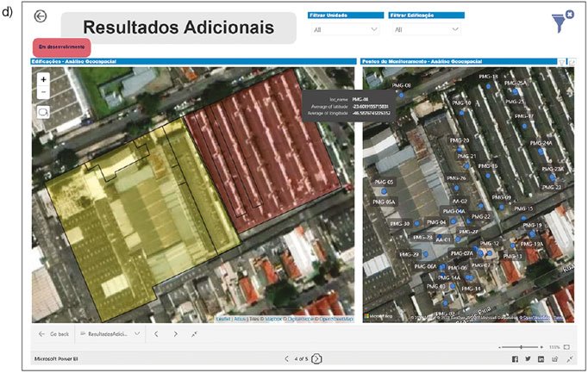Screen dimensions: 588x373
Task: Enter fullscreen mode from bottom bar
Action: pos(568,358)
